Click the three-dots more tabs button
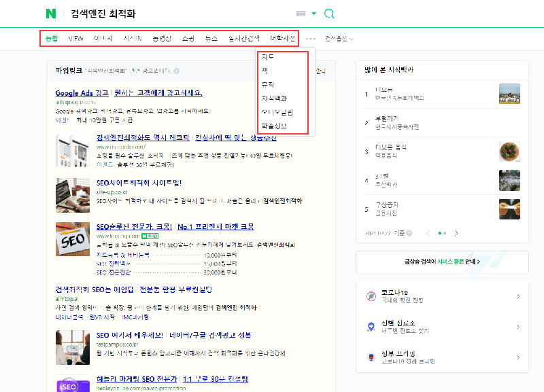This screenshot has height=392, width=544. (311, 39)
